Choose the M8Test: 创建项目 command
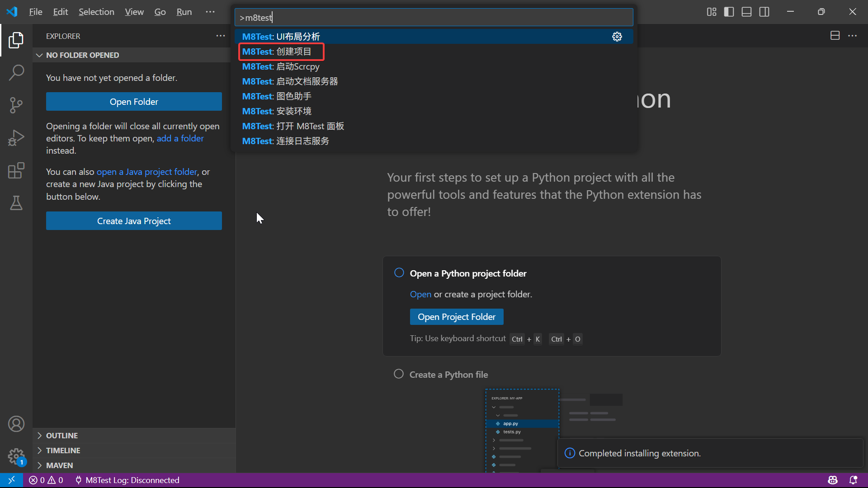 pos(277,52)
